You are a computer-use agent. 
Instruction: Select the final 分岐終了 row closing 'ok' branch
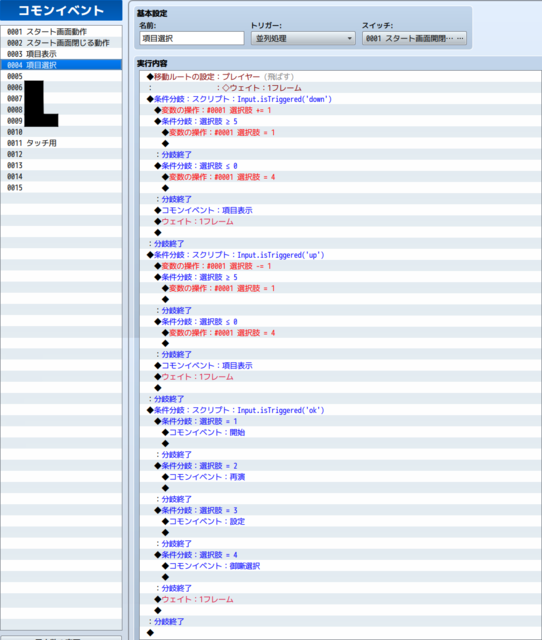[x=340, y=621]
